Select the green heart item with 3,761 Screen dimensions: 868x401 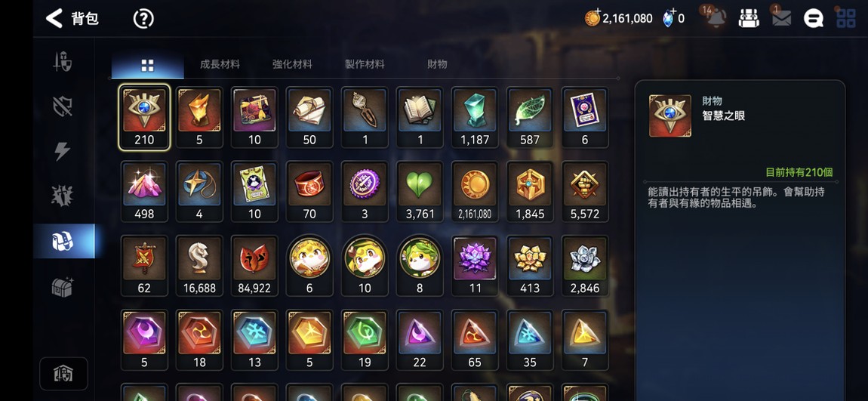click(420, 191)
